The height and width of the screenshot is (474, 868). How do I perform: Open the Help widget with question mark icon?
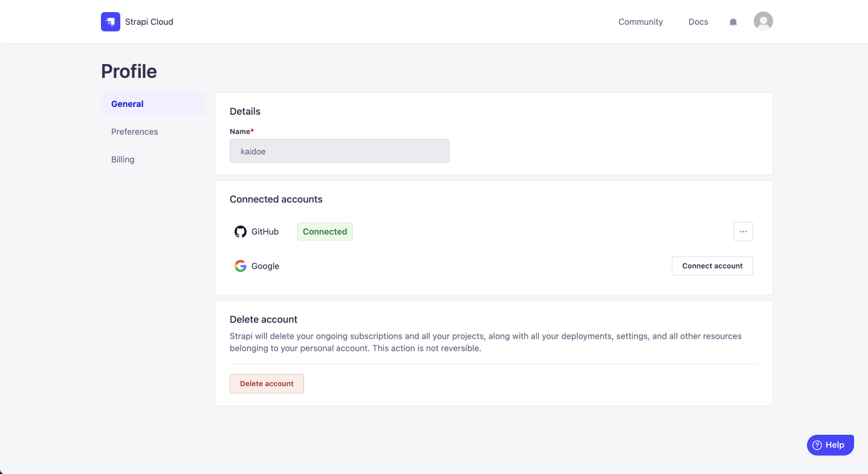[830, 444]
